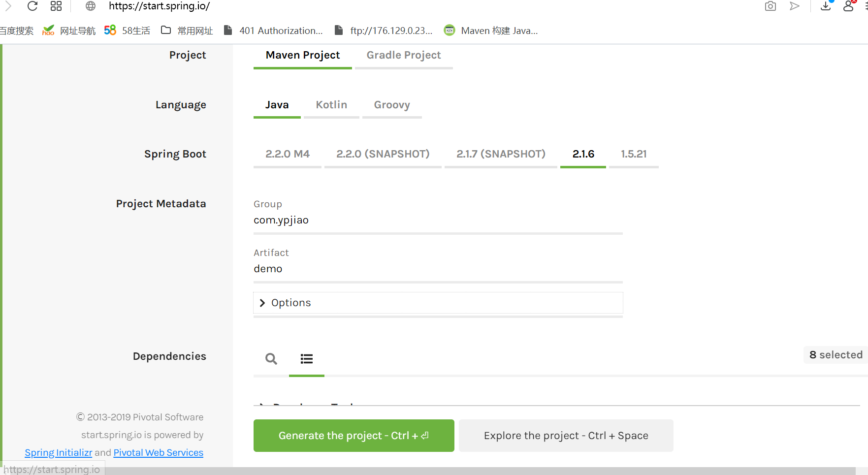Select Maven Project type

pyautogui.click(x=303, y=55)
